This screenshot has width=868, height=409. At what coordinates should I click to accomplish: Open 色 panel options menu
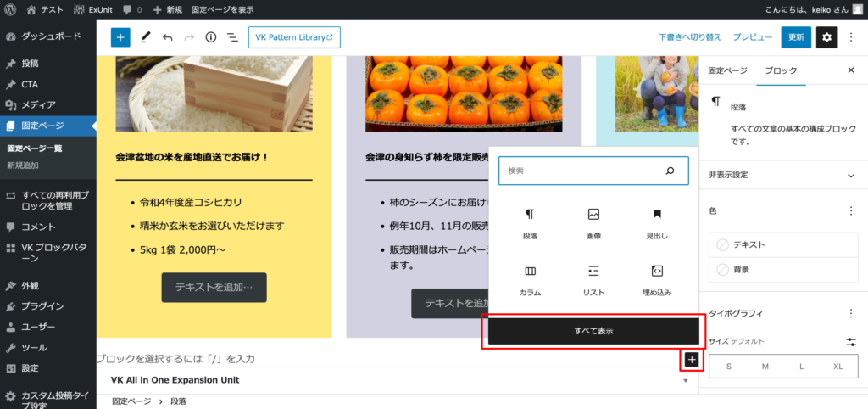(851, 211)
